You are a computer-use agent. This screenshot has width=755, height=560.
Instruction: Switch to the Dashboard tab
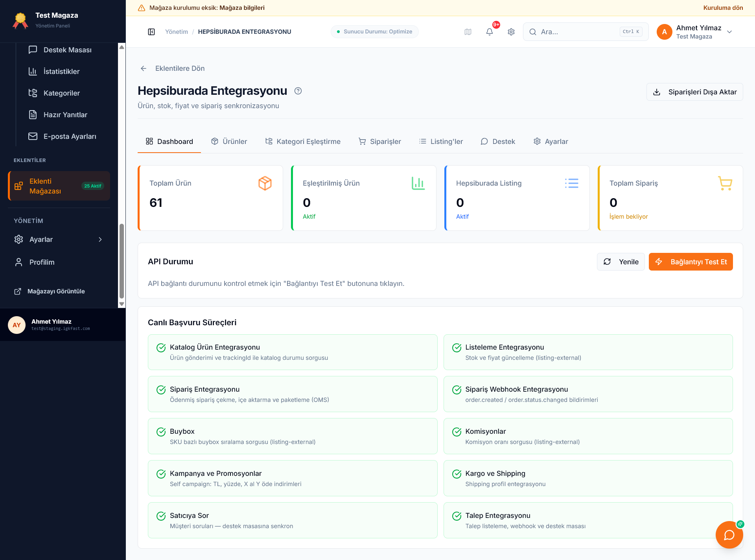point(169,142)
